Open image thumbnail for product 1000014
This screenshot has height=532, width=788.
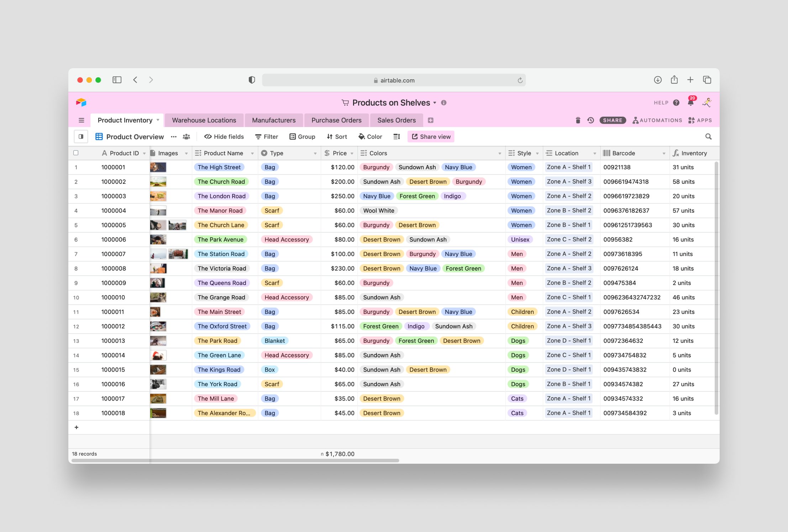coord(158,355)
